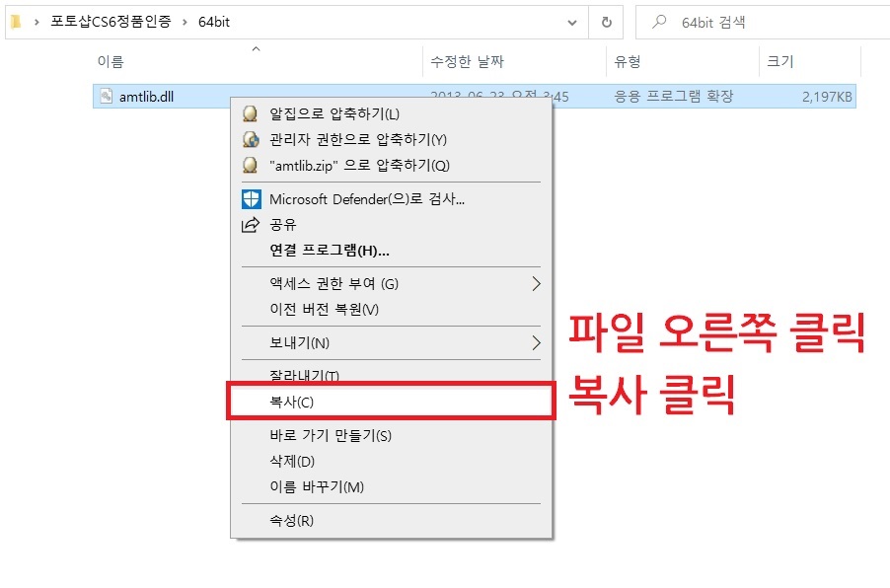Click the zip icon for "amtlib.zip" compression
890x588 pixels.
click(250, 165)
